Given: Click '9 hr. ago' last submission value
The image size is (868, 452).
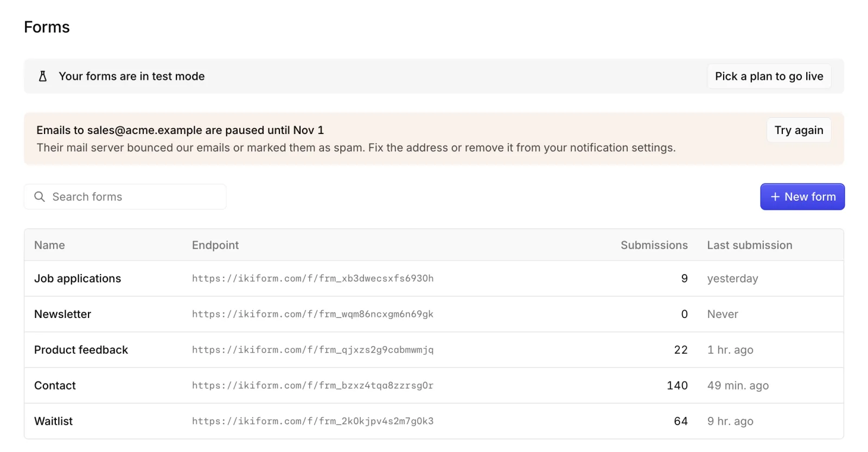Looking at the screenshot, I should click(730, 422).
